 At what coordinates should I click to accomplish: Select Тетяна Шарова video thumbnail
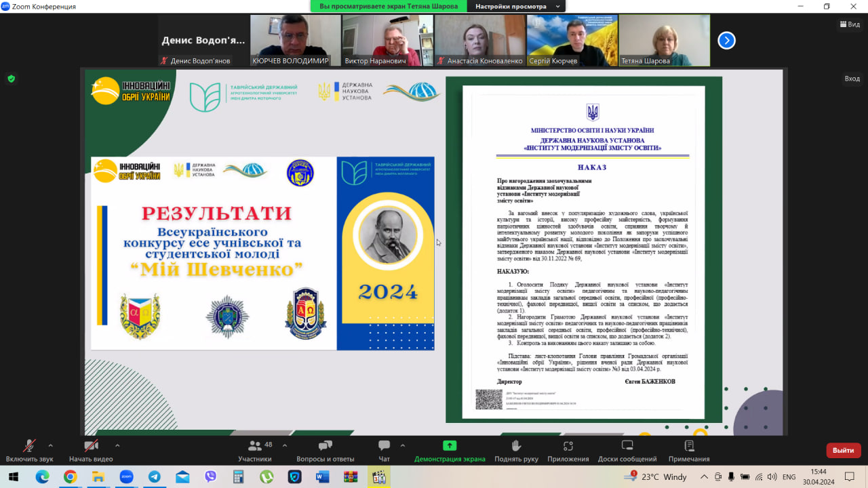coord(664,40)
